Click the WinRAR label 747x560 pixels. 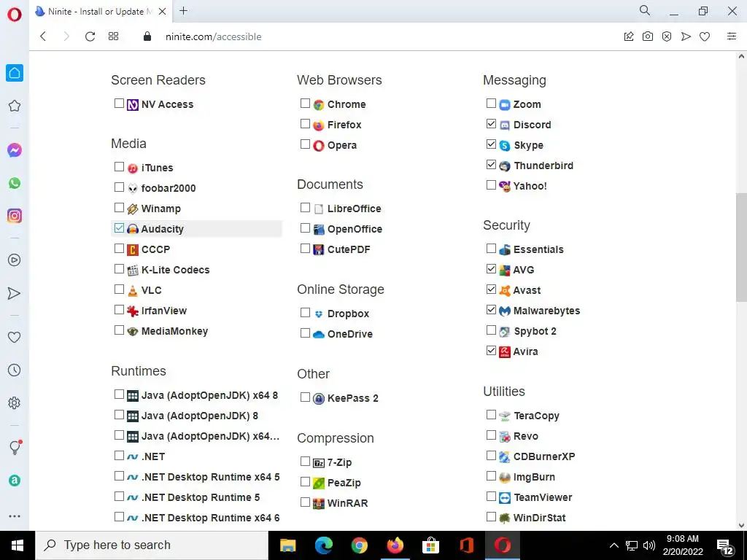[x=347, y=503]
